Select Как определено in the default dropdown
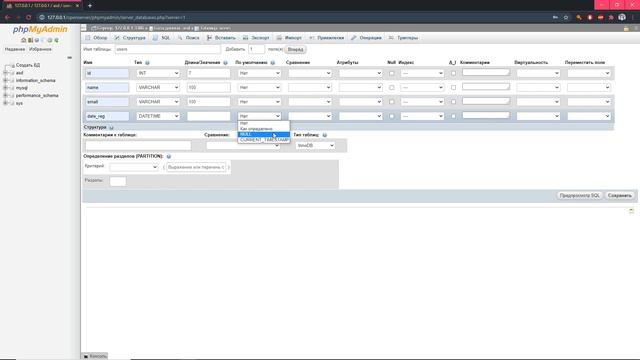640x360 pixels. click(264, 129)
